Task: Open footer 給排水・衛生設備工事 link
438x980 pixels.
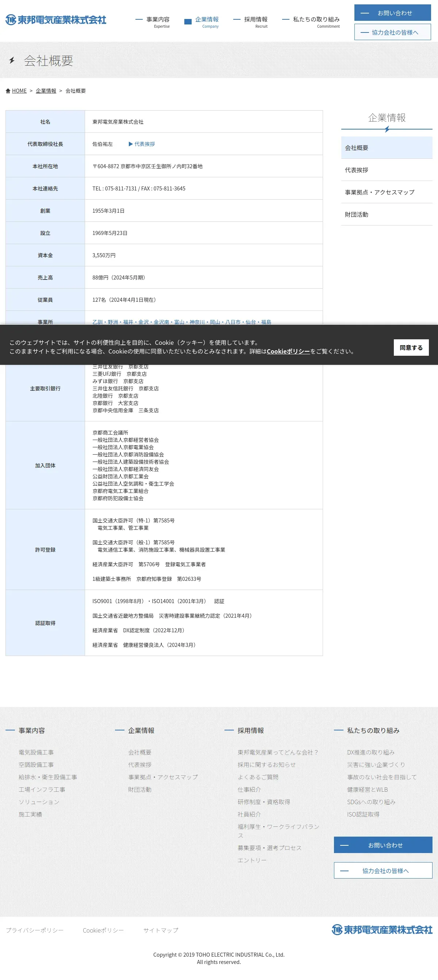Action: 48,777
